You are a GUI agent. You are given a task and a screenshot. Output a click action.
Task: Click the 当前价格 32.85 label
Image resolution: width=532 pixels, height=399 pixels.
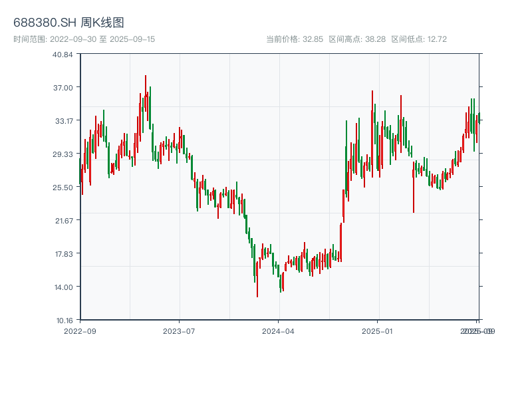tap(295, 39)
